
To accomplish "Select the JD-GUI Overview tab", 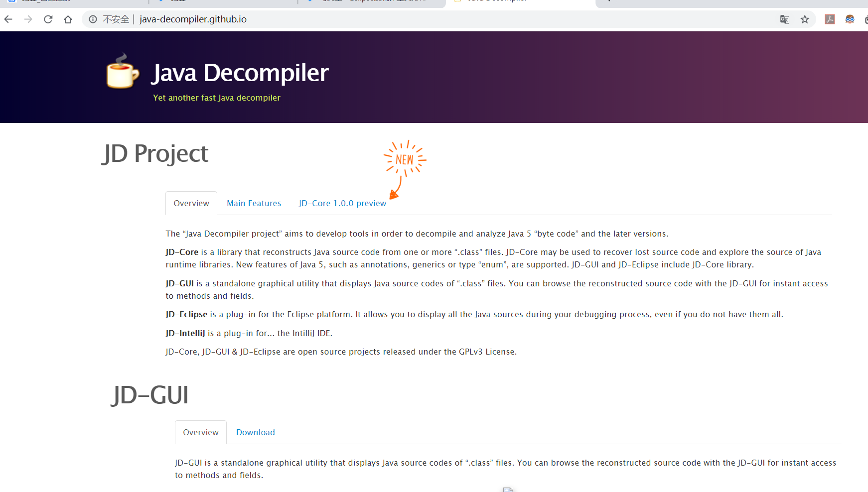I will [x=201, y=432].
